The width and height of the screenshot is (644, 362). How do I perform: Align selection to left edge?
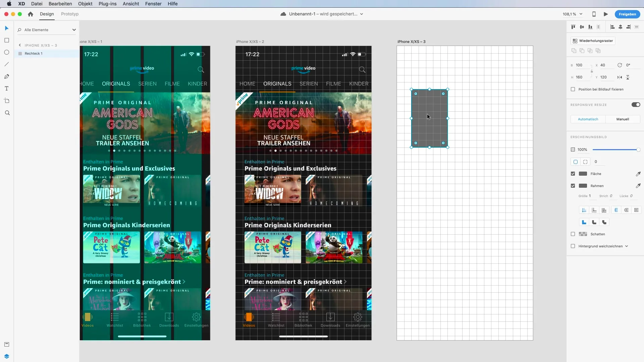click(x=612, y=27)
